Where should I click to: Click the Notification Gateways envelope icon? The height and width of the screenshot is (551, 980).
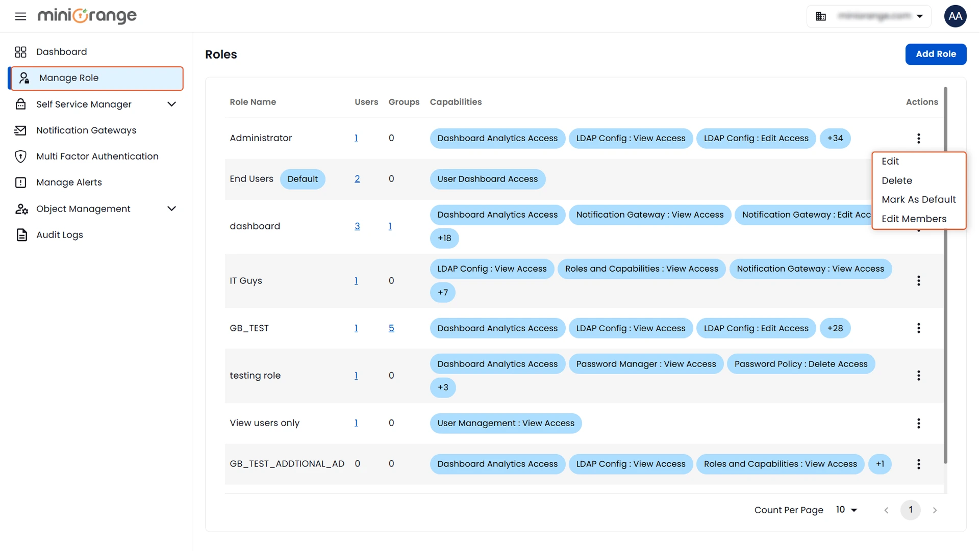tap(20, 130)
